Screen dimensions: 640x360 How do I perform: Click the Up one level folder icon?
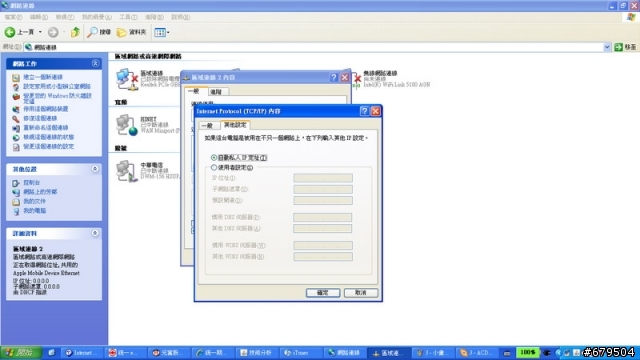[x=75, y=32]
